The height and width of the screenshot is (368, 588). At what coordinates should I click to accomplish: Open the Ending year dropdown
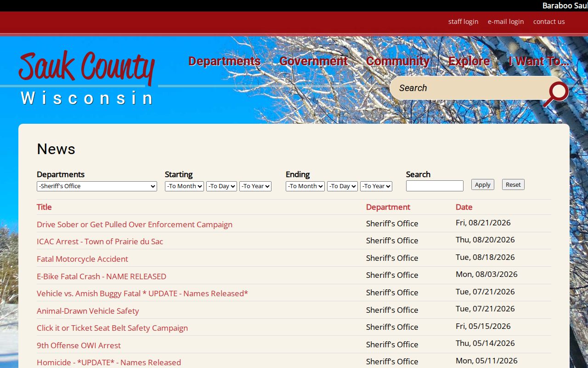(376, 186)
